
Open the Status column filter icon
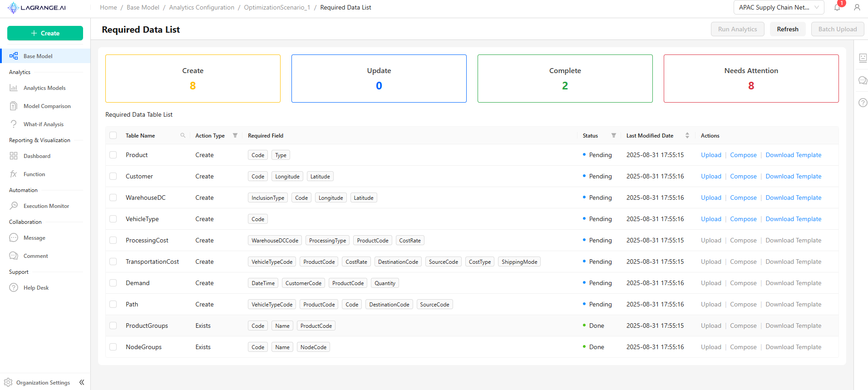pyautogui.click(x=613, y=135)
